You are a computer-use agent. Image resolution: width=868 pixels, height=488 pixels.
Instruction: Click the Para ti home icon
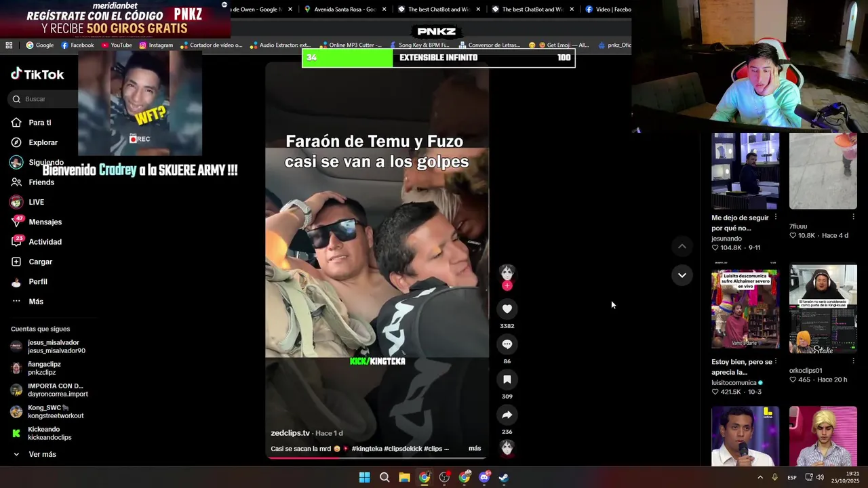pos(16,123)
